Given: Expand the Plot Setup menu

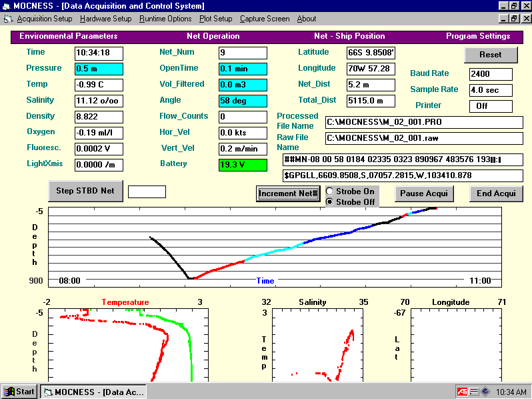Looking at the screenshot, I should pos(215,19).
